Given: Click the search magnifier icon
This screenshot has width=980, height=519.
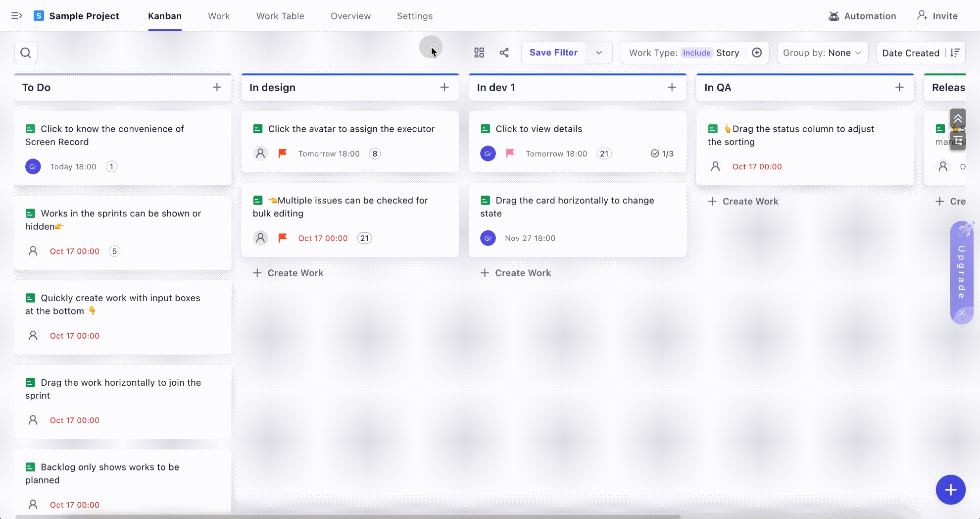Looking at the screenshot, I should click(x=26, y=53).
